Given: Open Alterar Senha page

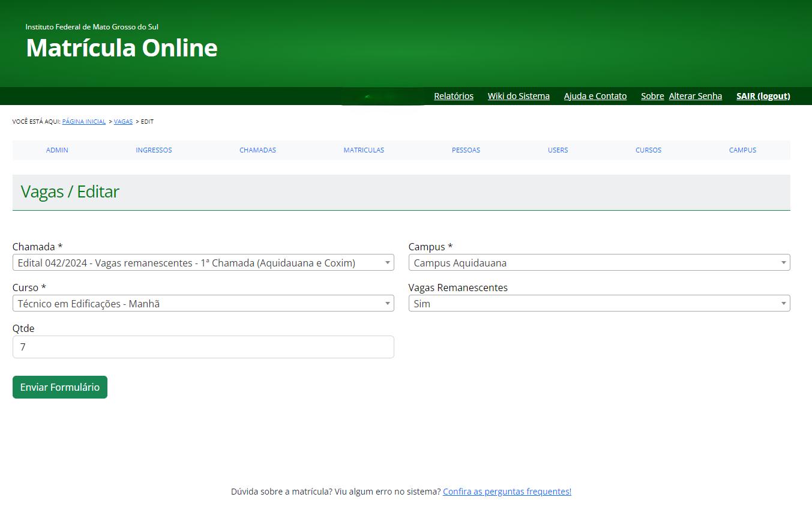Looking at the screenshot, I should tap(696, 96).
